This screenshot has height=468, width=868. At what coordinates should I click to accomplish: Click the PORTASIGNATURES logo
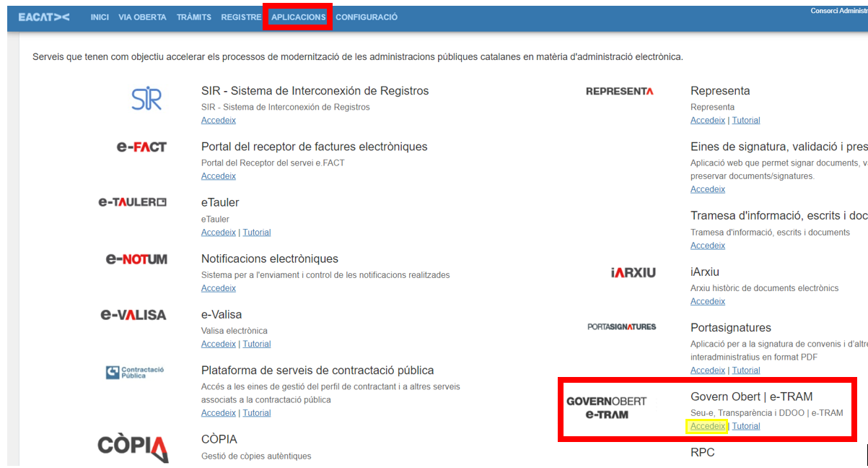pos(621,327)
